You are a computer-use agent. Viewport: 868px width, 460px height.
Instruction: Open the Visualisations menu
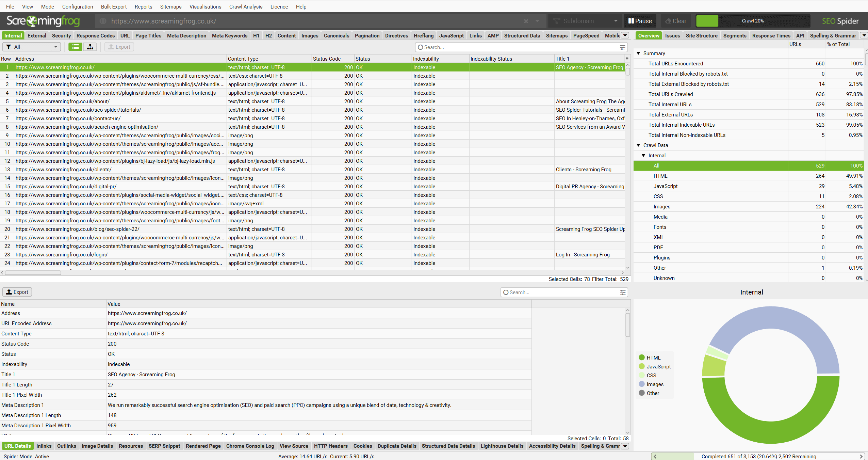click(x=205, y=6)
